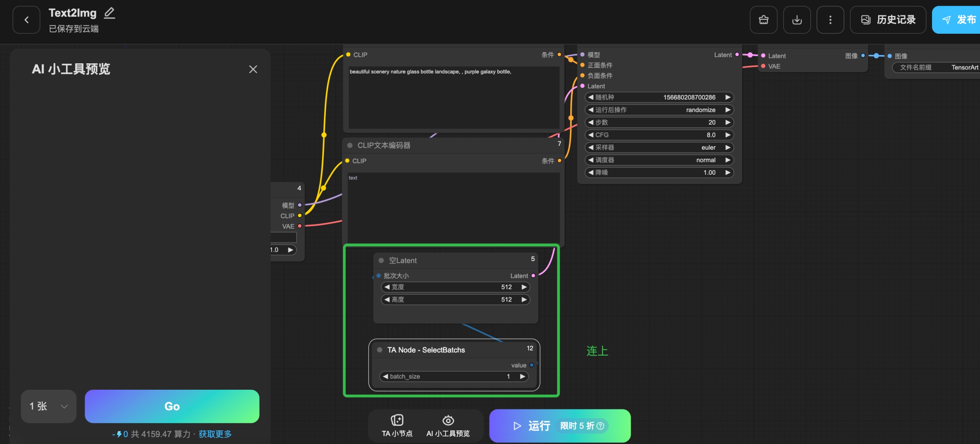Click the help icon on 运行 button
Screen dimensions: 980x444
(x=600, y=426)
